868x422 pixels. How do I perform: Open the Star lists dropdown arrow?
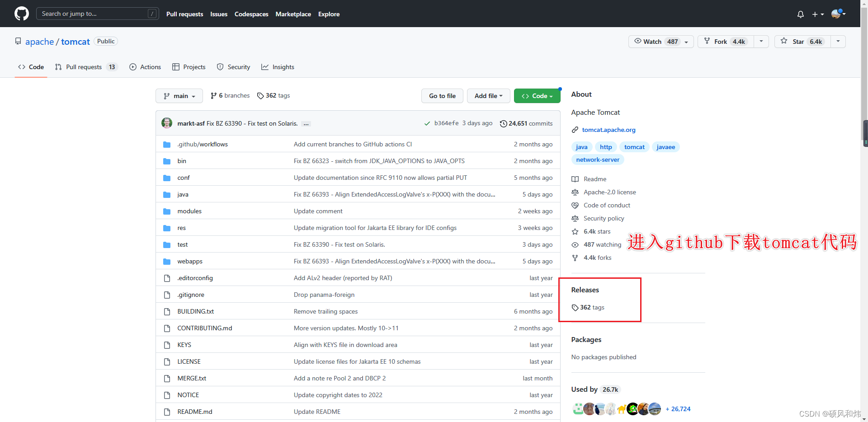838,42
